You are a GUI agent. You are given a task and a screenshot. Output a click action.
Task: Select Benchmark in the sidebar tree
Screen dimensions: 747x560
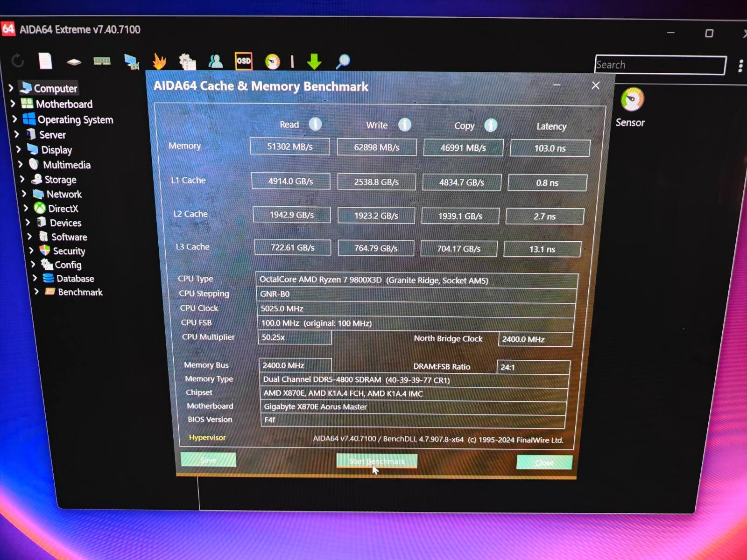[x=80, y=292]
